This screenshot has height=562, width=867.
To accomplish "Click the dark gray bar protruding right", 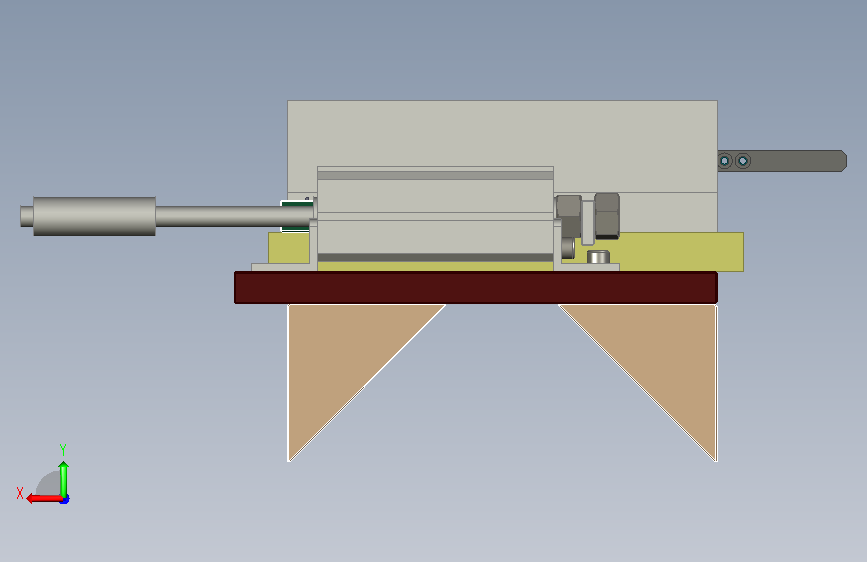I will tap(782, 161).
